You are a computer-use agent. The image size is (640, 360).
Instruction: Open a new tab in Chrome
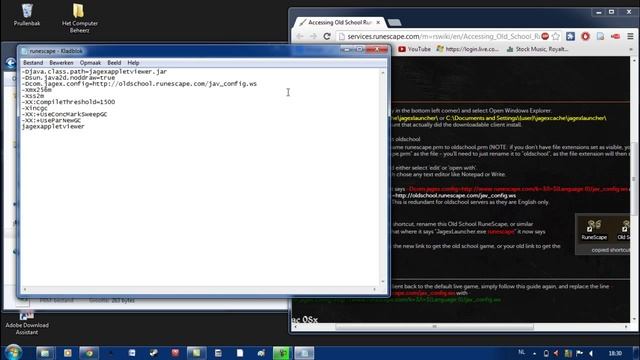click(x=394, y=23)
